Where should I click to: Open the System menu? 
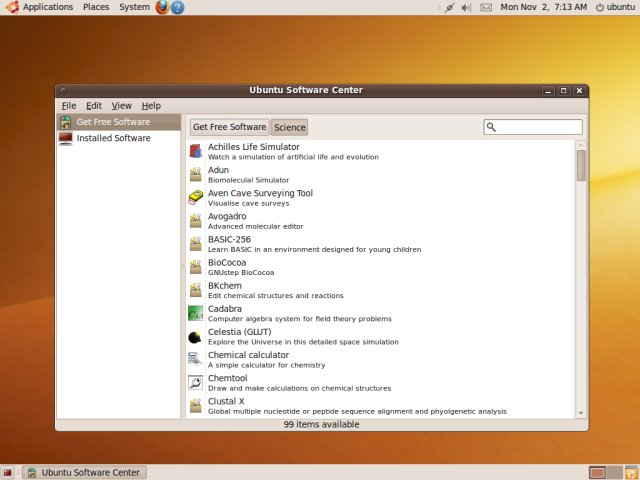tap(134, 7)
